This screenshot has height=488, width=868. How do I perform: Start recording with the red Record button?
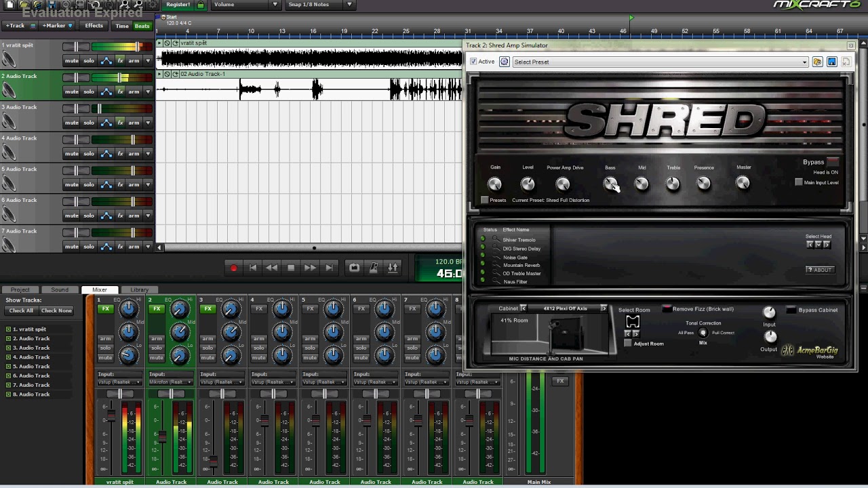pyautogui.click(x=234, y=268)
